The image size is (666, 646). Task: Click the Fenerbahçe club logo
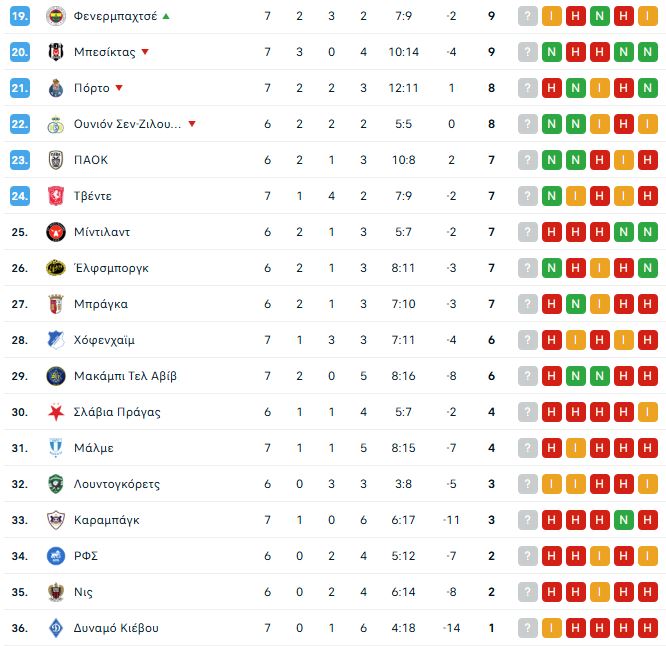55,16
